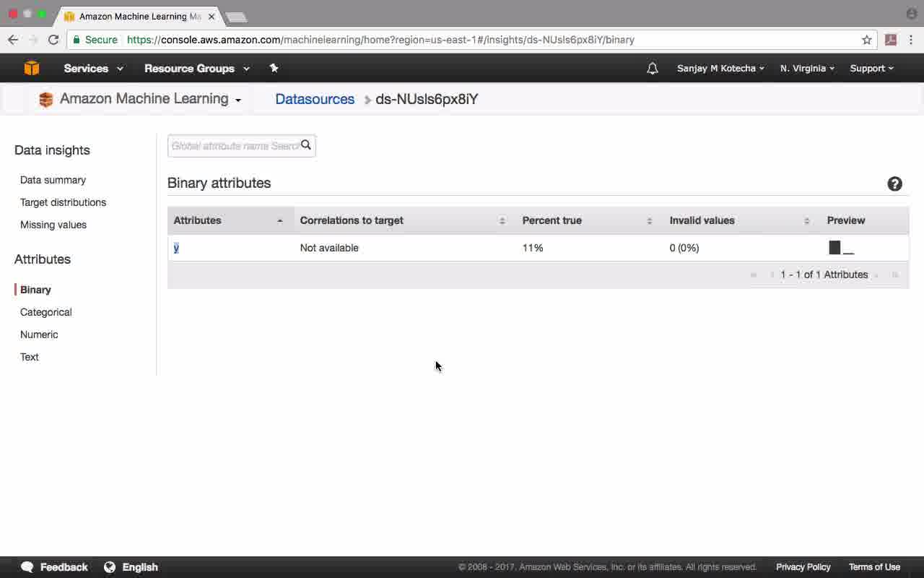Expand the Resource Groups dropdown

196,68
